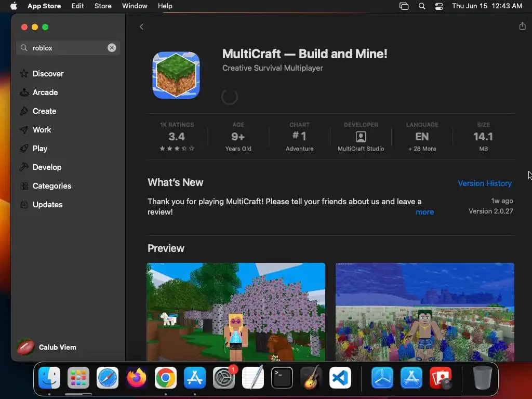Launch GarageBand from the Dock
This screenshot has width=532, height=399.
(311, 378)
